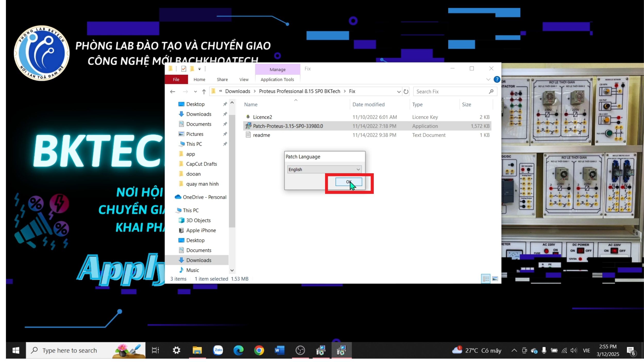This screenshot has width=644, height=362.
Task: Click the taskbar search box
Action: [86, 350]
